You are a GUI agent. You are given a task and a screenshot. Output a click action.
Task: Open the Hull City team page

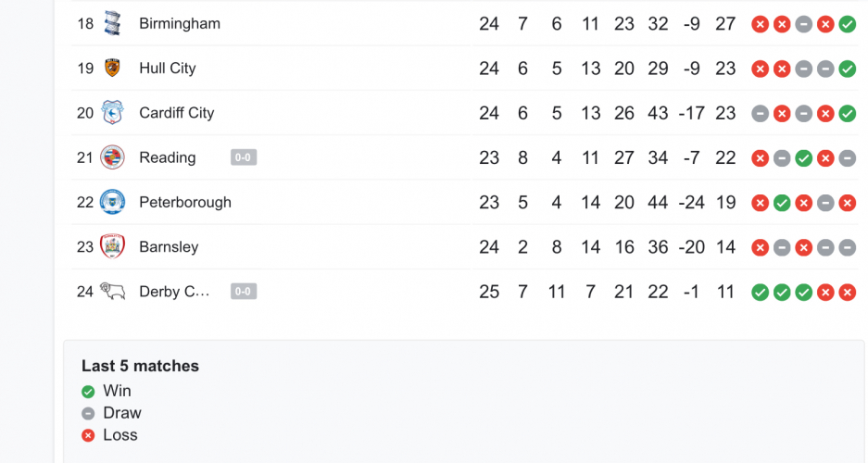(168, 68)
